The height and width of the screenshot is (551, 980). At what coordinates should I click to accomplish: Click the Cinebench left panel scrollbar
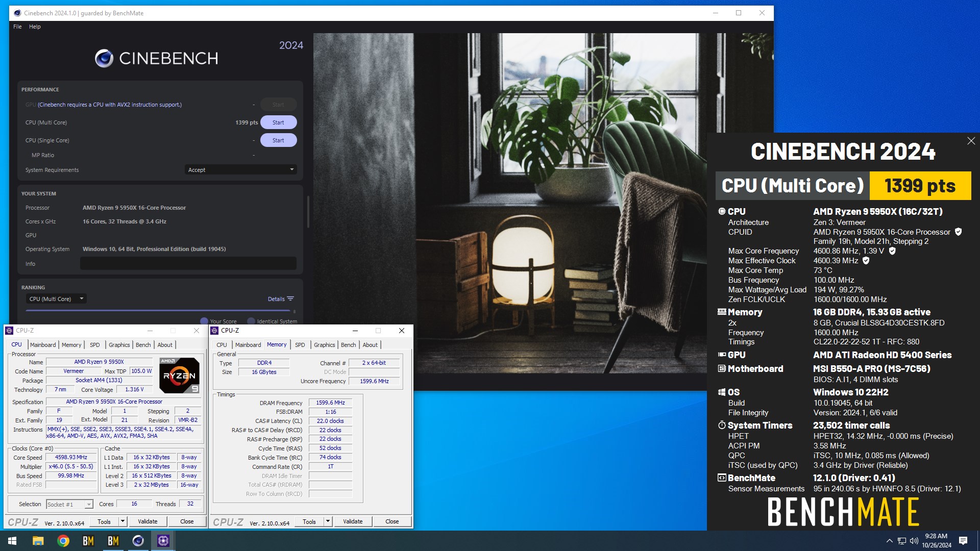[x=308, y=212]
